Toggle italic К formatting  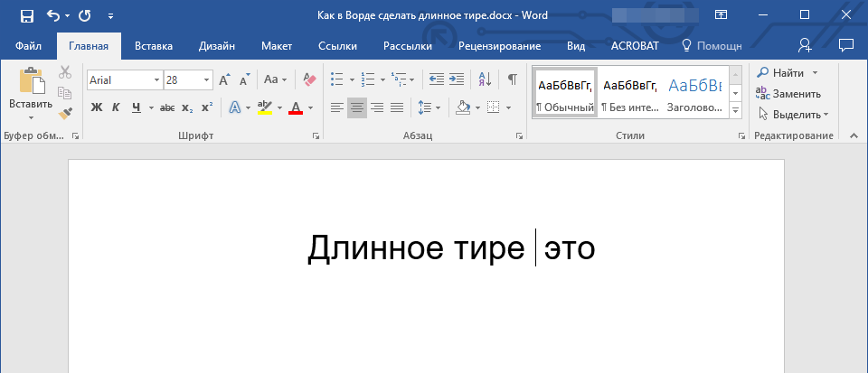116,107
